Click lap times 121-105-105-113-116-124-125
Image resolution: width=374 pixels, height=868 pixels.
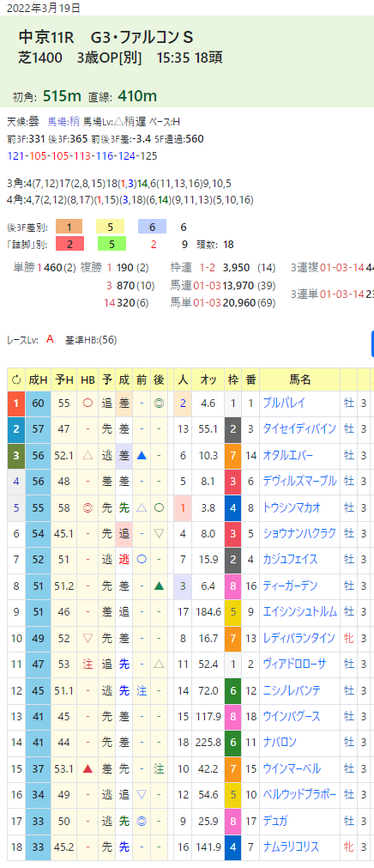tap(81, 156)
